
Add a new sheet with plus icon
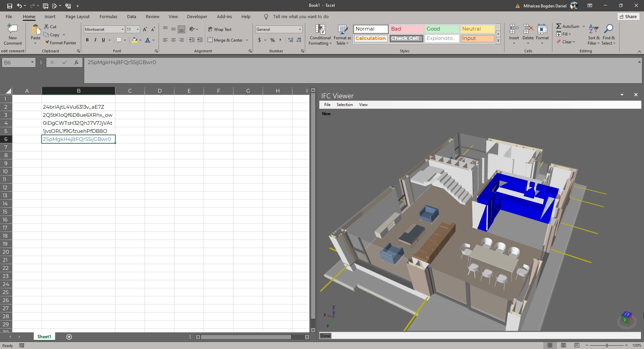pos(69,337)
